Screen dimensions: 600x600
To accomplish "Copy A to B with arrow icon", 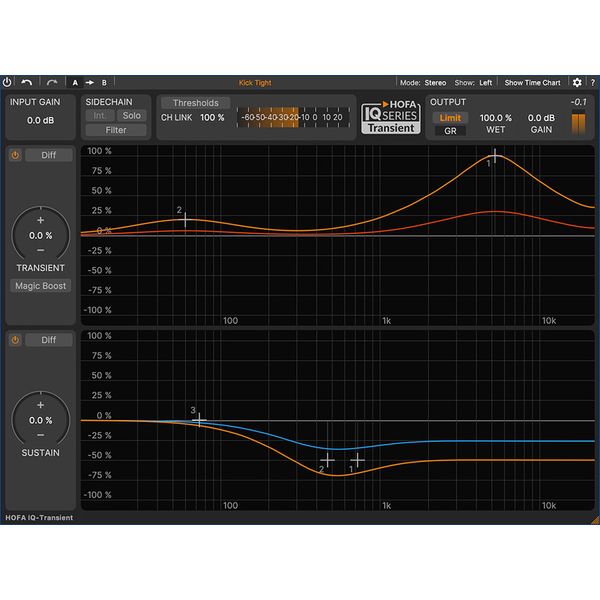I will coord(90,83).
